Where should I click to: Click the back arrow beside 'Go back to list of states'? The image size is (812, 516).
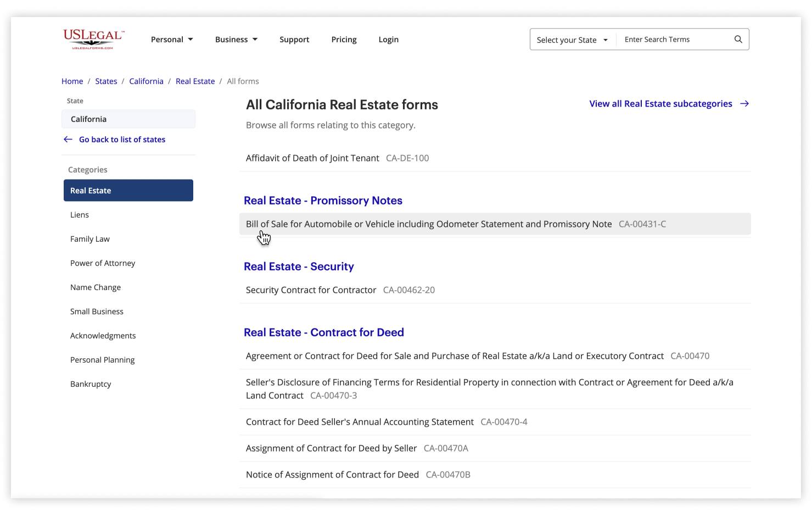(68, 139)
